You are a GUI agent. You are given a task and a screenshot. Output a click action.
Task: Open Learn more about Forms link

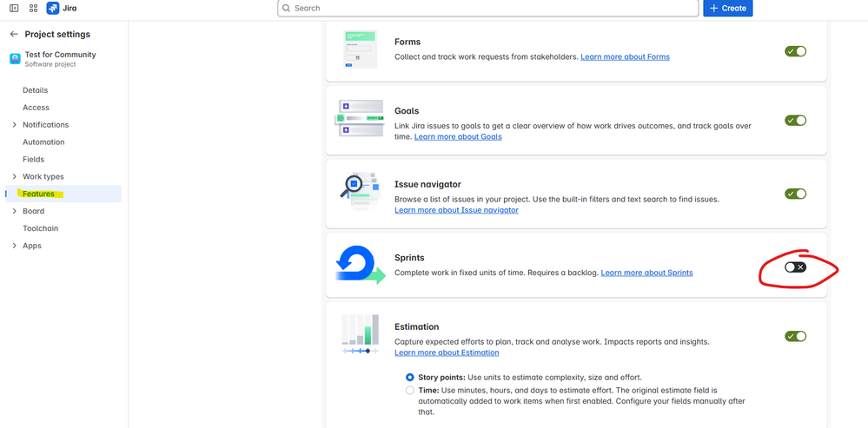[x=625, y=57]
